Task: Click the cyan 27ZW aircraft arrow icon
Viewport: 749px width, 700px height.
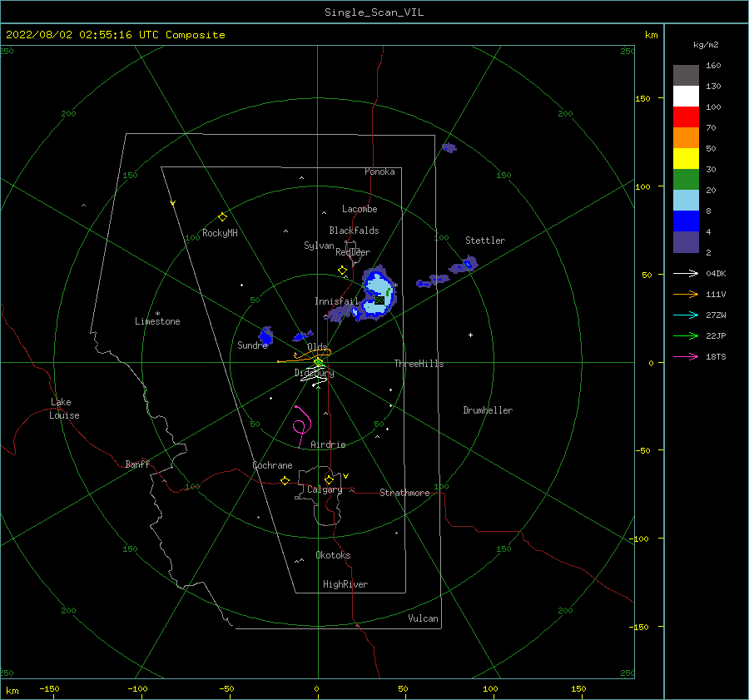Action: pyautogui.click(x=686, y=315)
